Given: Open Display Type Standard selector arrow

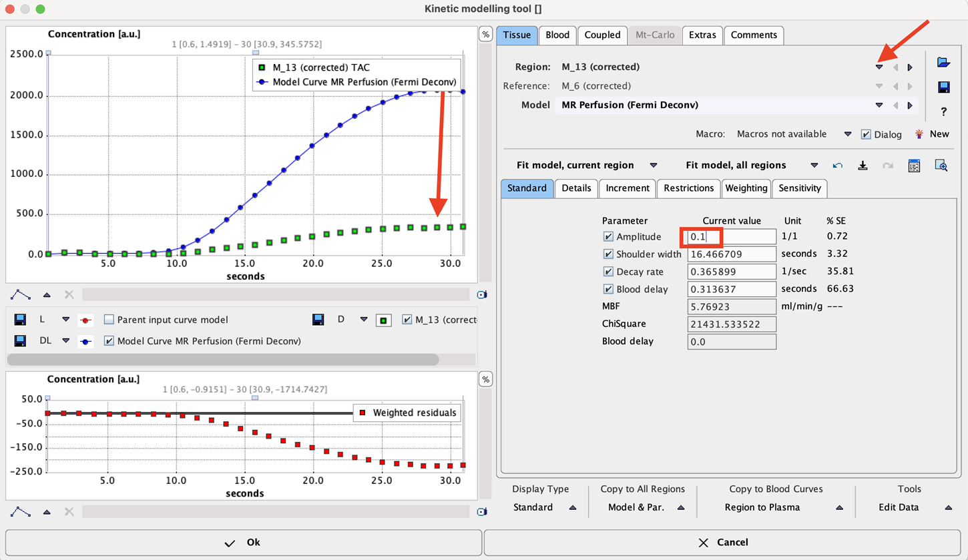Looking at the screenshot, I should click(x=573, y=507).
